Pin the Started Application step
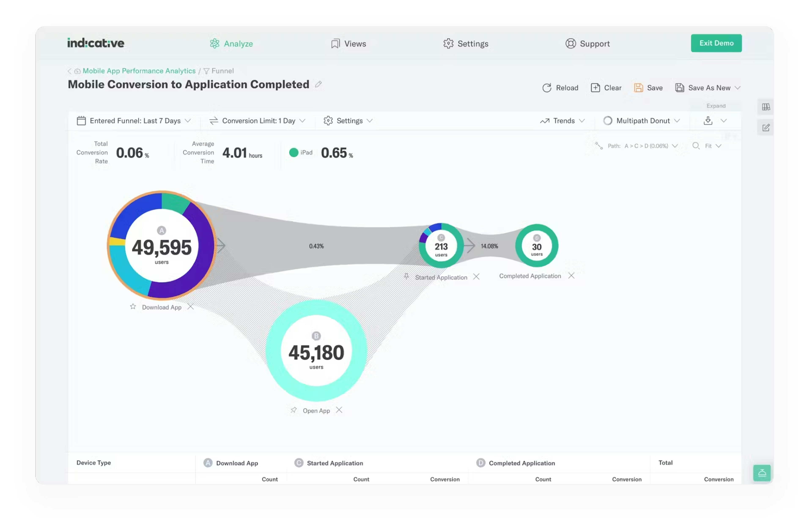This screenshot has width=812, height=532. coord(406,277)
